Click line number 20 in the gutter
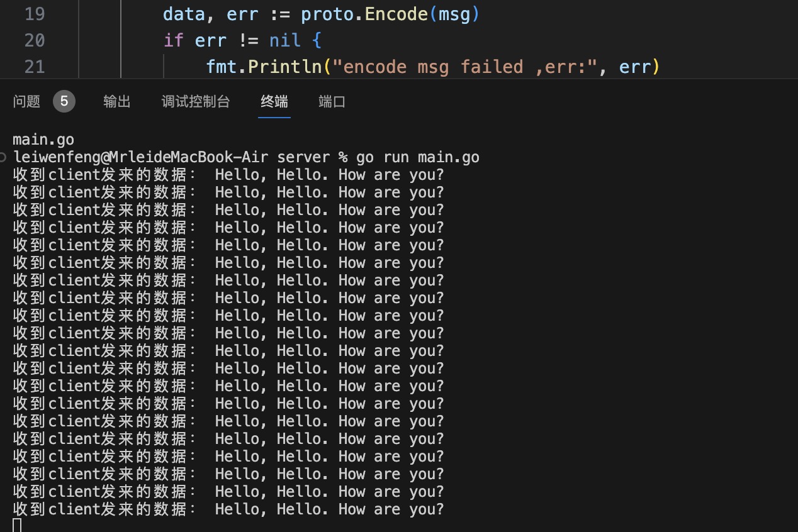 click(x=35, y=40)
